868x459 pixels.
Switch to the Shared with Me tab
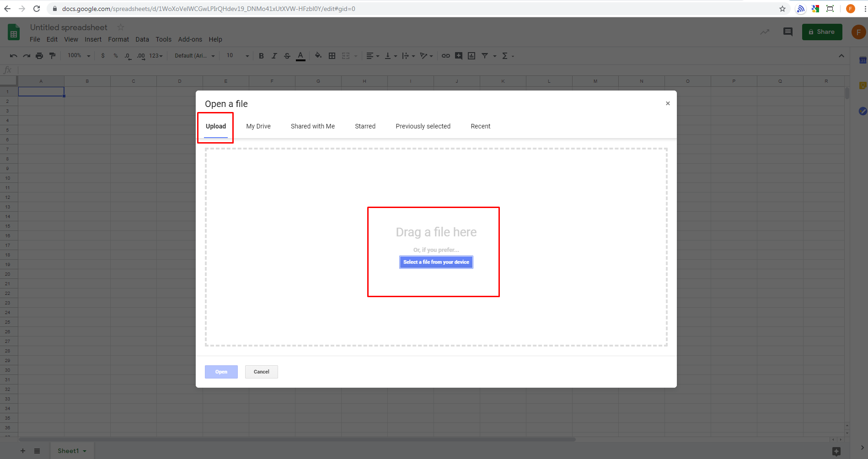[x=313, y=126]
